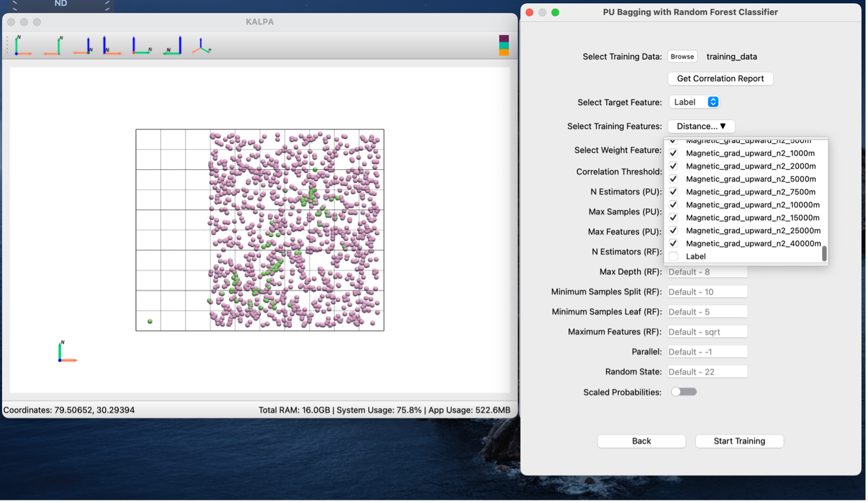Select view with blue axis up, orange right
Screen dimensions: 868x503
(x=112, y=46)
